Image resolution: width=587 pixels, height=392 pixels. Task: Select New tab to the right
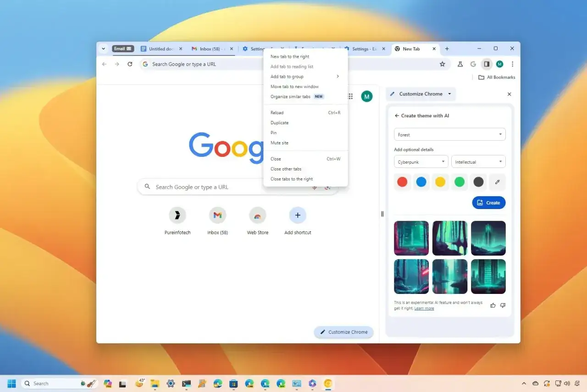[x=305, y=56]
